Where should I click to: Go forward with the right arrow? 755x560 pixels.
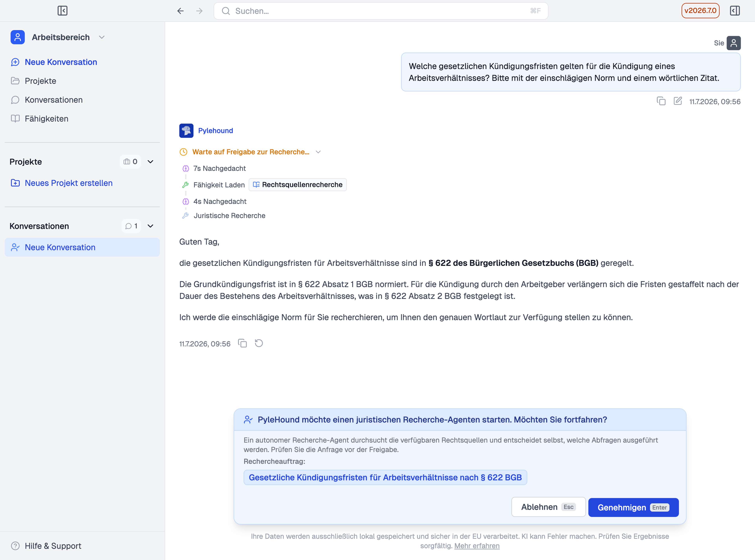pyautogui.click(x=200, y=11)
